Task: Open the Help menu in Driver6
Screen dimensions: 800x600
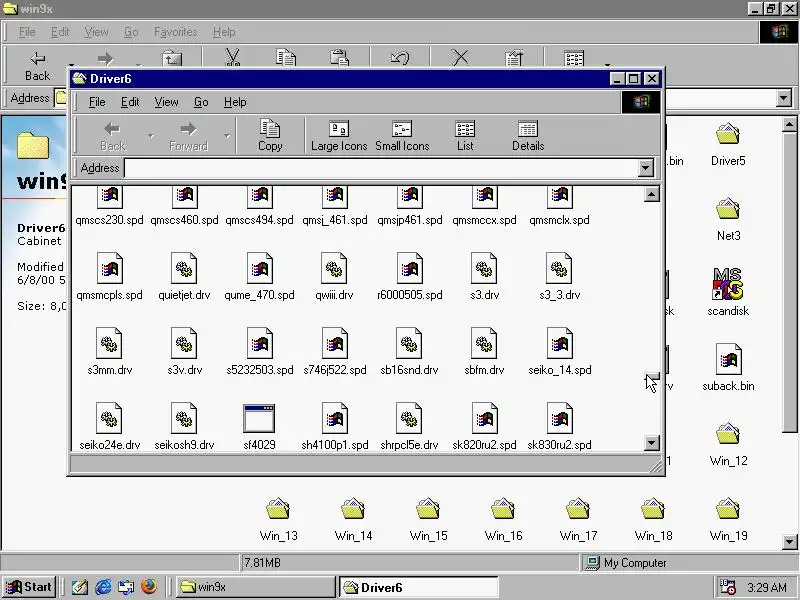Action: [x=235, y=102]
